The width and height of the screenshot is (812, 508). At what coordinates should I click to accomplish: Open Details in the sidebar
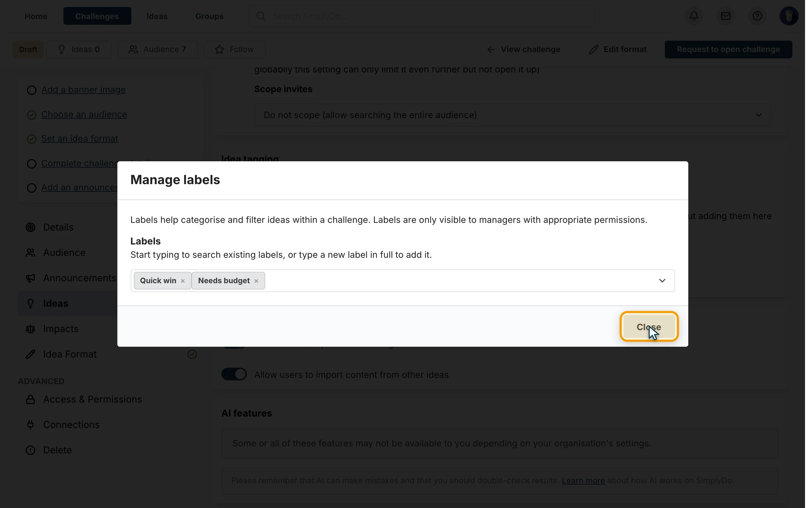point(58,227)
